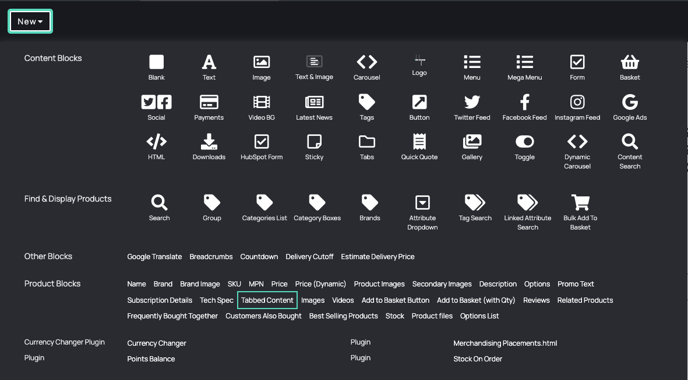The image size is (688, 380).
Task: Choose the Category Boxes block
Action: 317,208
